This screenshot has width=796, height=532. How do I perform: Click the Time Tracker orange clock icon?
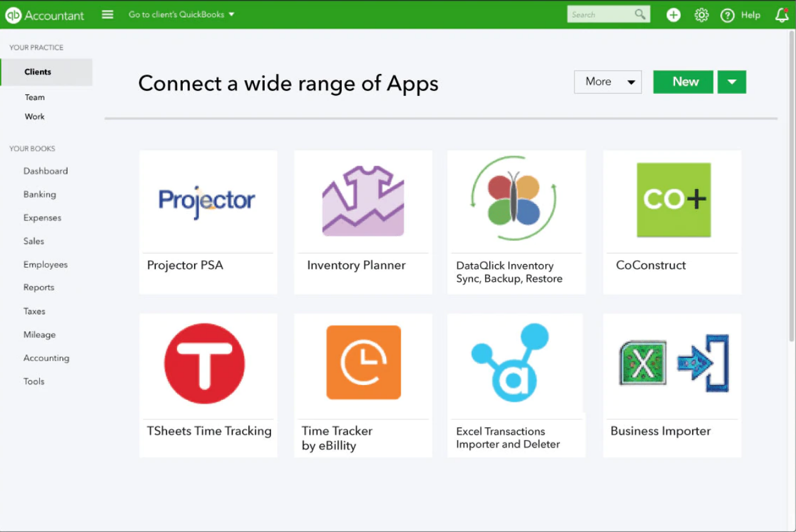[363, 362]
